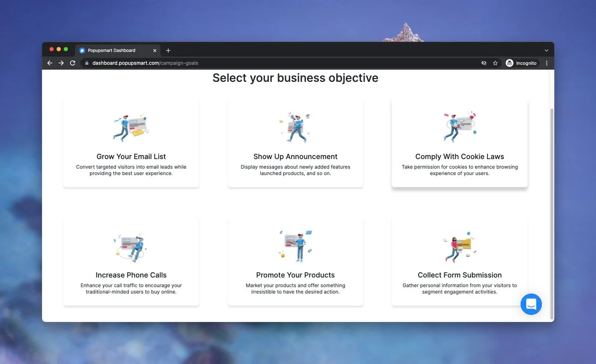Image resolution: width=596 pixels, height=364 pixels.
Task: Click the Comply With Cookie Laws illustration
Action: coord(460,127)
